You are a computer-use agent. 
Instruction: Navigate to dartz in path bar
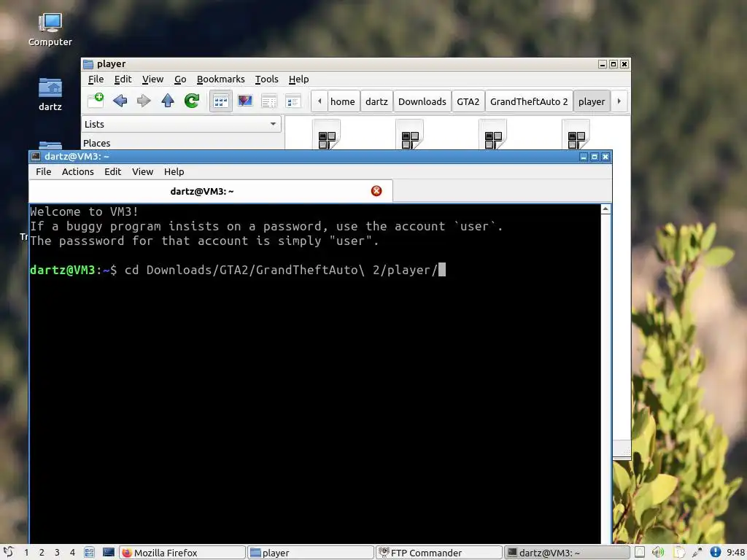(376, 101)
